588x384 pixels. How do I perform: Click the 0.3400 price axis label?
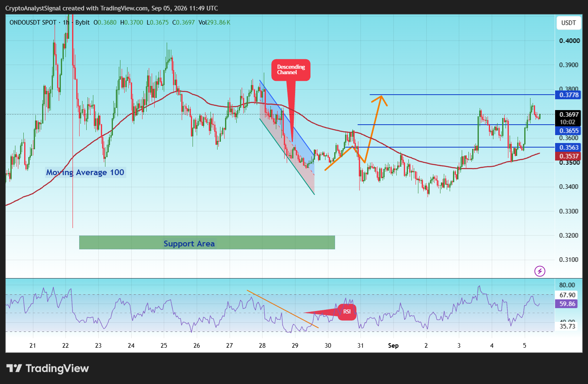569,187
